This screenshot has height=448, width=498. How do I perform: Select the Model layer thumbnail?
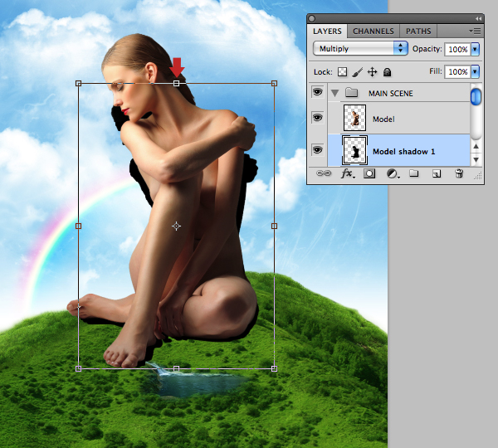tap(354, 118)
